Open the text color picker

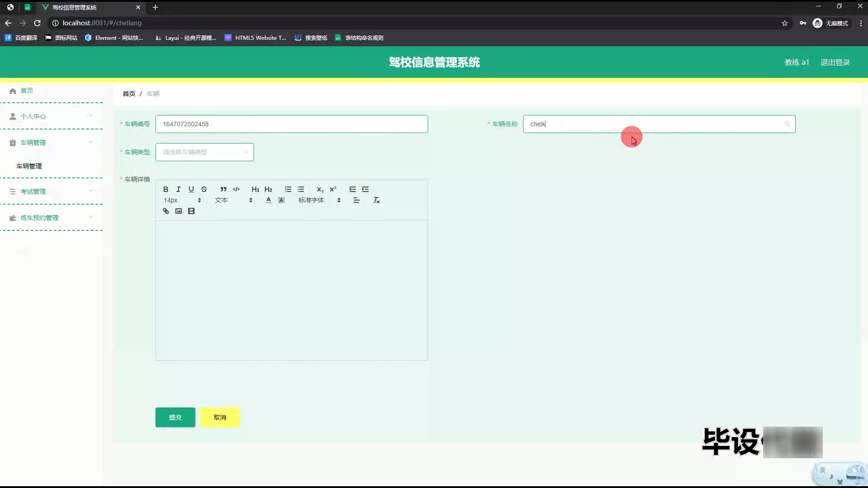(269, 200)
